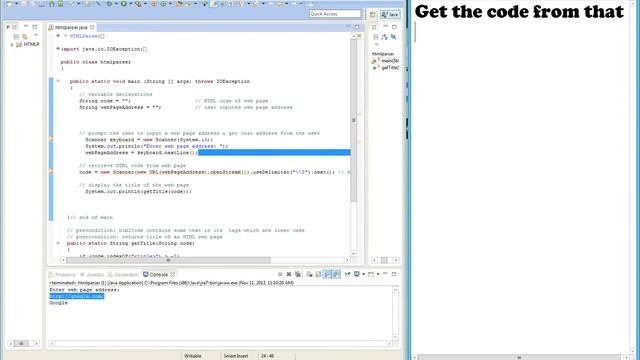
Task: Open the Open Console dropdown arrow
Action: [x=378, y=274]
